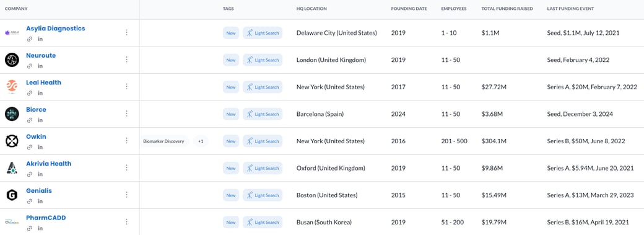Sort by Employees column header
This screenshot has width=644, height=235.
(454, 9)
